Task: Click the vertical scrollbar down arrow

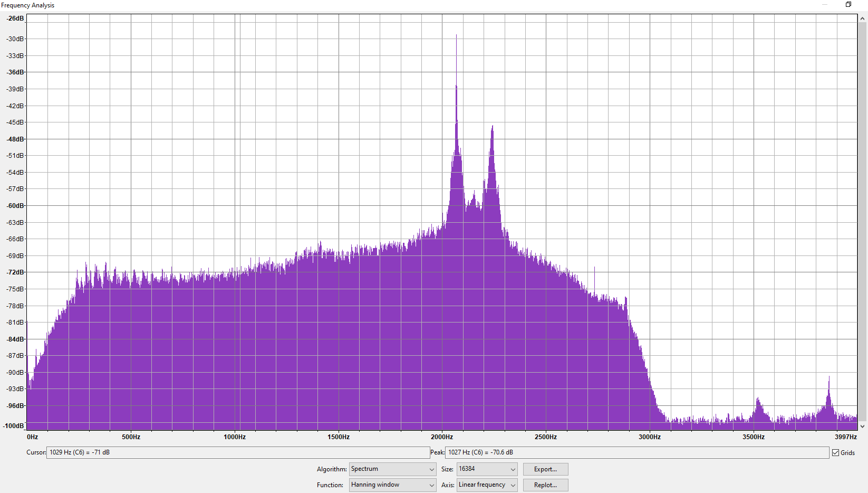Action: click(x=863, y=426)
